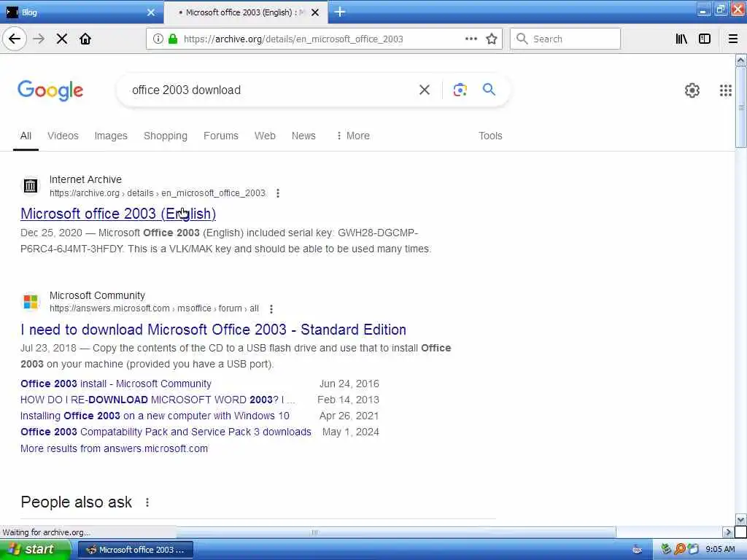Go back with the browser Back arrow
The width and height of the screenshot is (747, 560).
pos(15,39)
